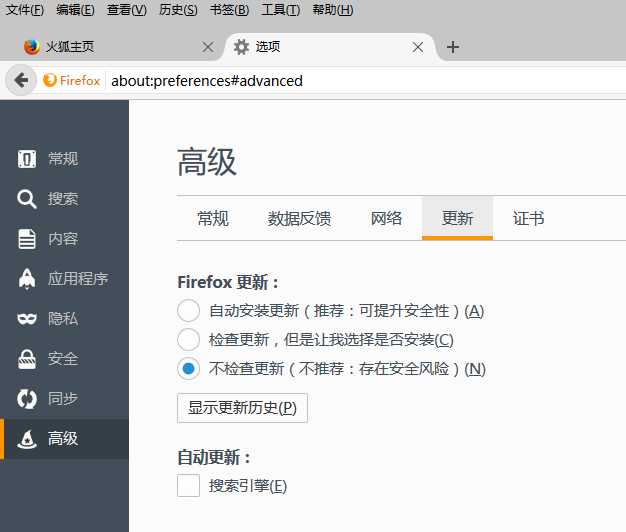The image size is (626, 532).
Task: Click the Content (内容) document sidebar icon
Action: [x=27, y=239]
